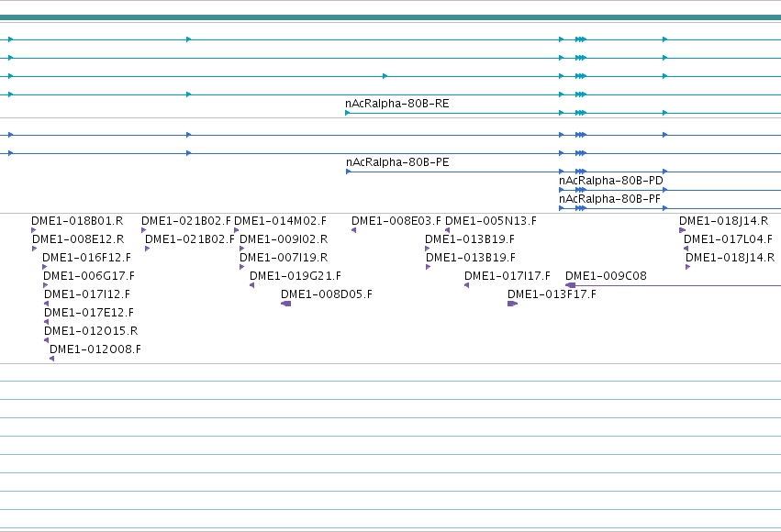Select the DME1-009C08 clone label
781x532 pixels.
(606, 276)
